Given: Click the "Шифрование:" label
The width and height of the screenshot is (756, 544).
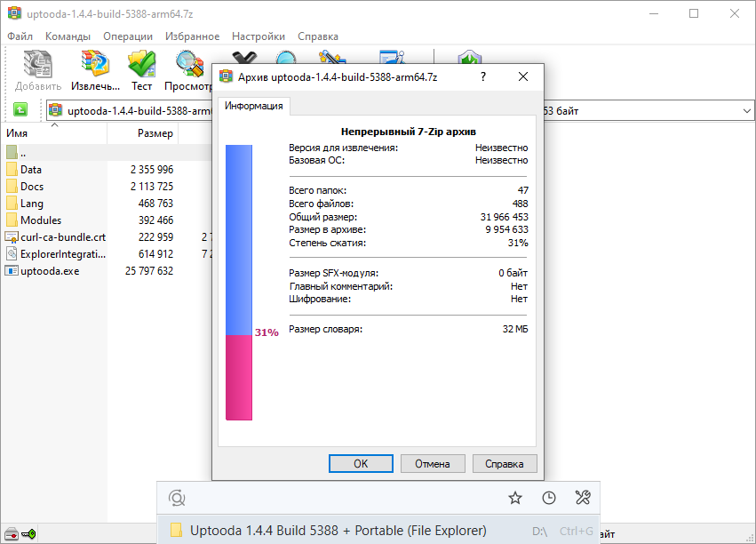Looking at the screenshot, I should click(x=320, y=299).
